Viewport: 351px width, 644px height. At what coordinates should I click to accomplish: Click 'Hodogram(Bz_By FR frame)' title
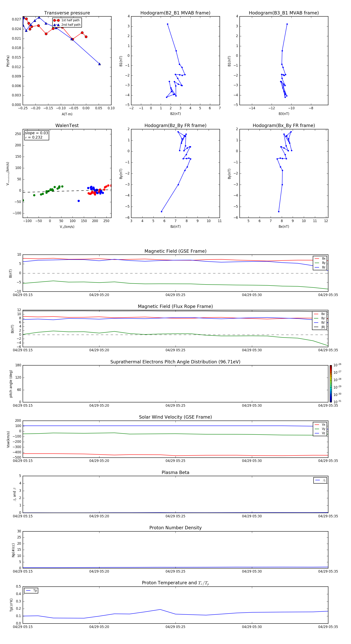175,125
